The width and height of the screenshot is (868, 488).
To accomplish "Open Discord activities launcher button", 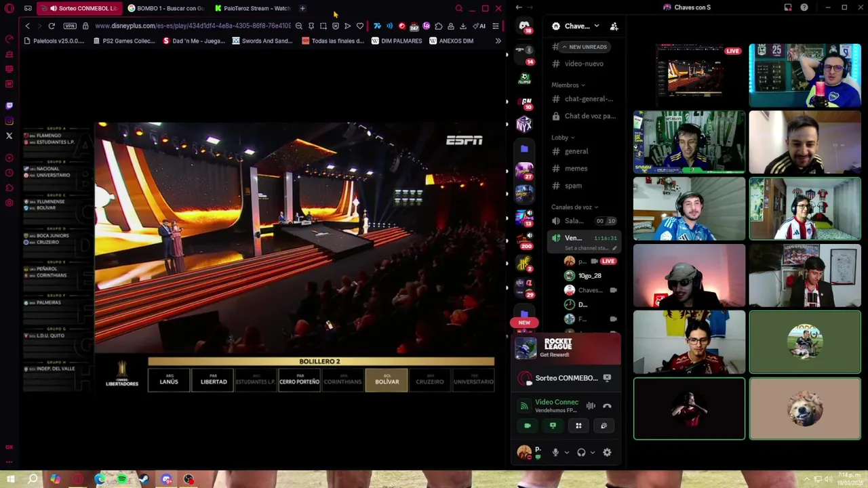I will [x=578, y=426].
